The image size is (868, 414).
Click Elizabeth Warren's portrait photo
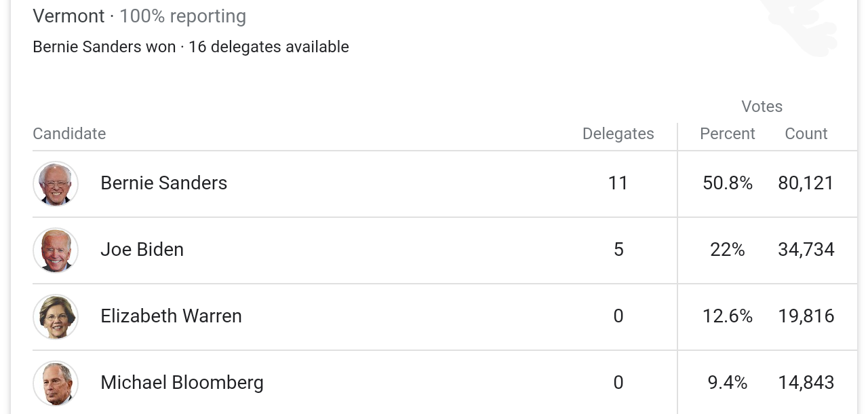tap(56, 317)
